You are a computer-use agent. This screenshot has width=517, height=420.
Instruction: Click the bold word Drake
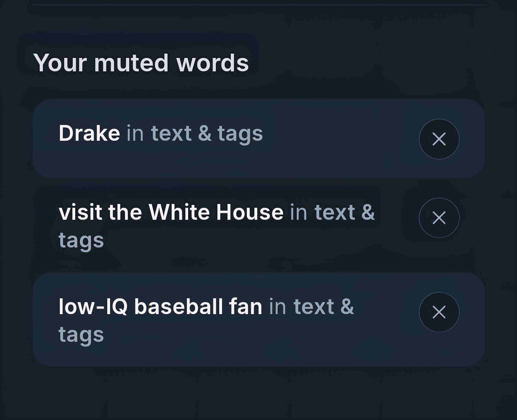pyautogui.click(x=89, y=133)
